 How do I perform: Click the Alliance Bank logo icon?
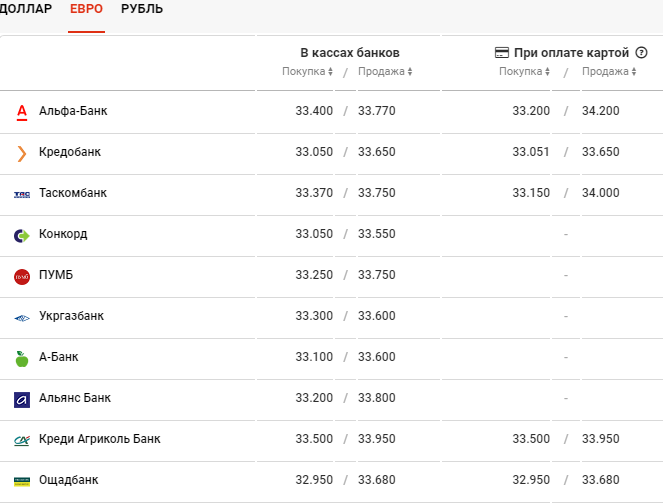click(x=22, y=399)
